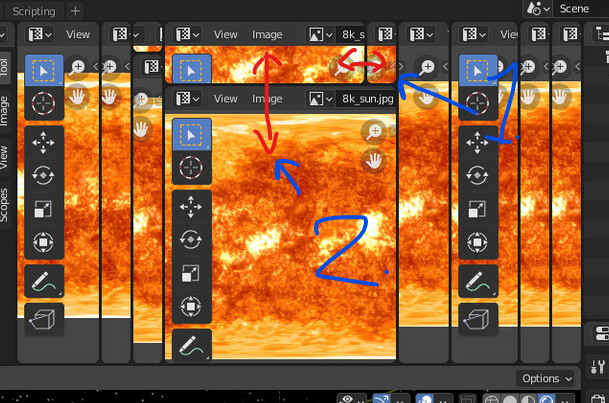Choose the Scale tool in the 8k_sun.jpg editor
609x403 pixels.
click(191, 273)
